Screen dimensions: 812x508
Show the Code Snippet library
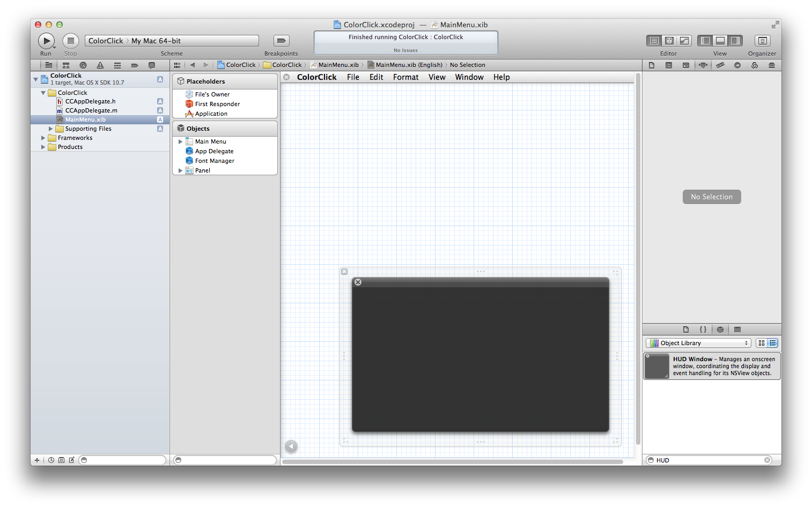point(703,330)
